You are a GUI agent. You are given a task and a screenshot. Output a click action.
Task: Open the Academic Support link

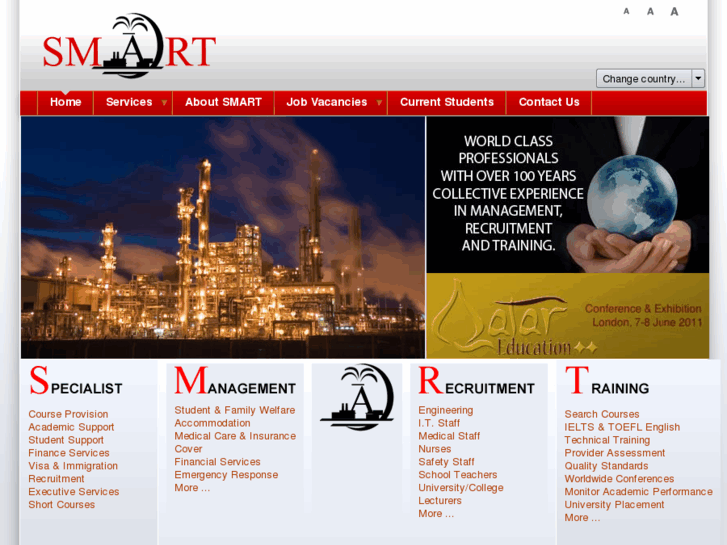[x=71, y=427]
